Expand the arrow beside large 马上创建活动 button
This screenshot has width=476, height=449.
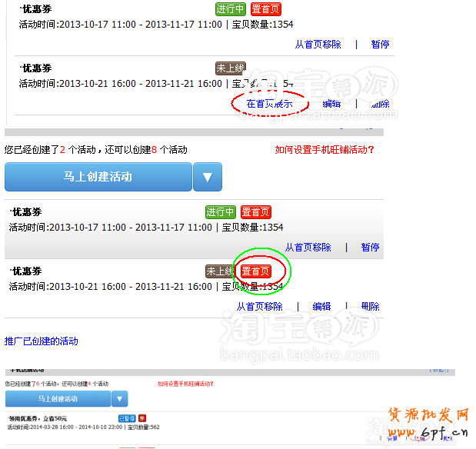click(x=207, y=177)
